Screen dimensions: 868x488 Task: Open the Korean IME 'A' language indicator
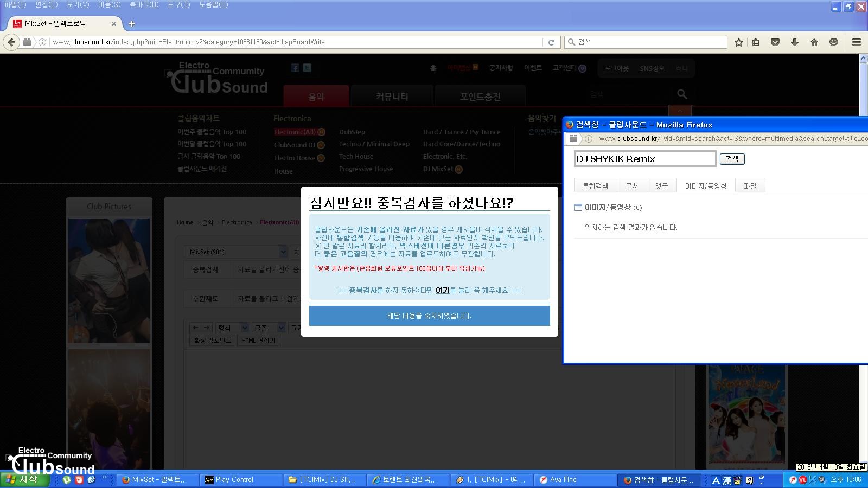716,480
